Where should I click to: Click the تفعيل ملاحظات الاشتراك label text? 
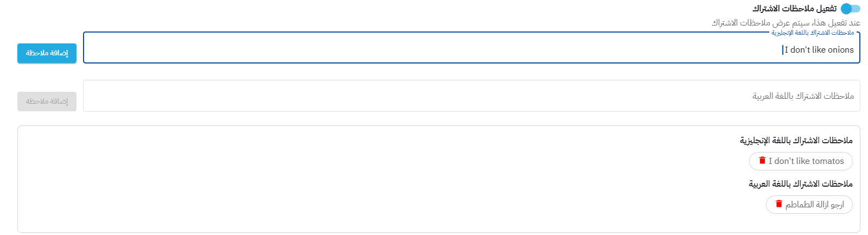click(x=794, y=9)
